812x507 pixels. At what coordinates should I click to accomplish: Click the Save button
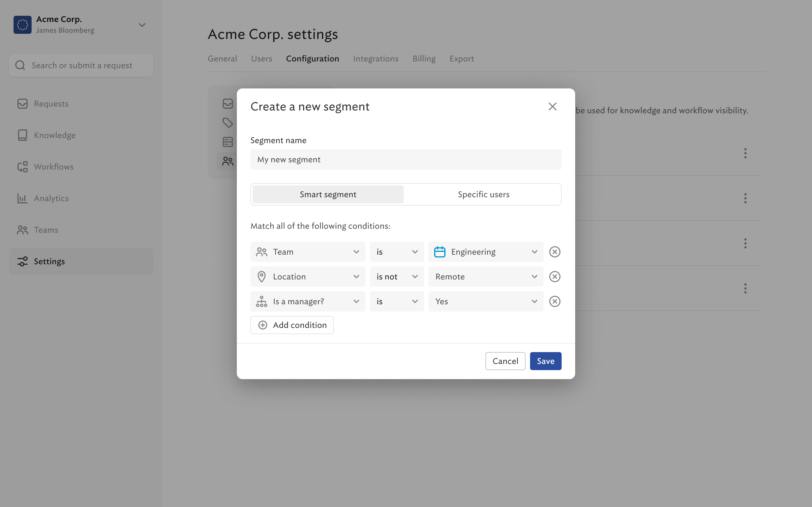545,361
